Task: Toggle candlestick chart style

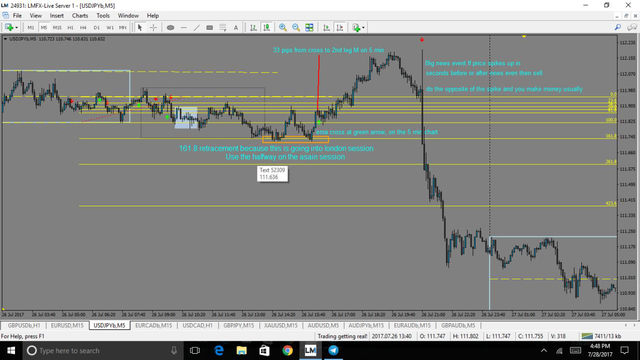Action: coord(267,27)
